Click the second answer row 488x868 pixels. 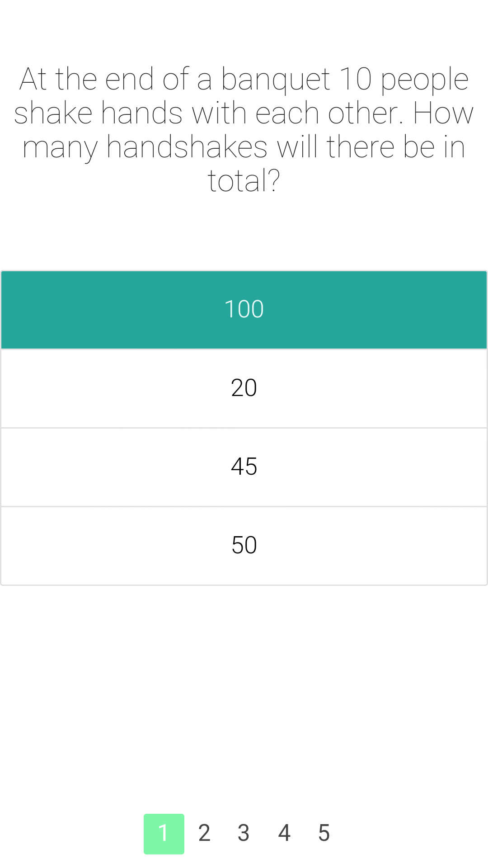244,388
